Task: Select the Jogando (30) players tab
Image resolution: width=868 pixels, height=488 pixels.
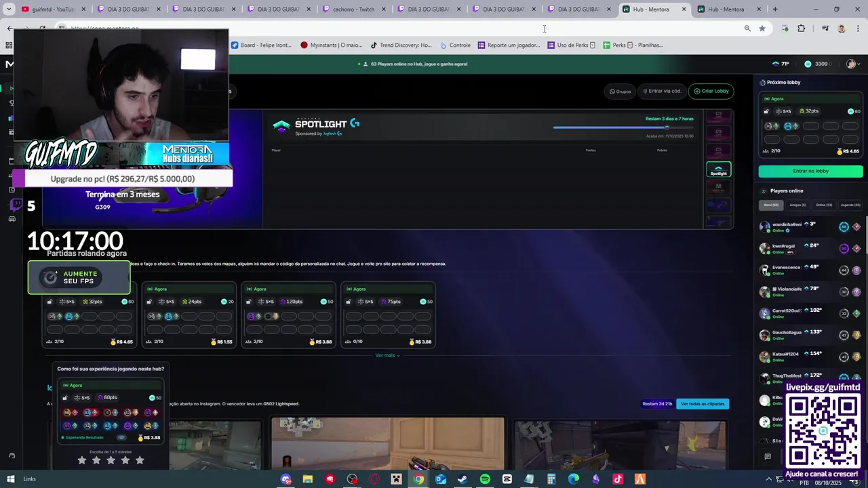Action: click(850, 205)
